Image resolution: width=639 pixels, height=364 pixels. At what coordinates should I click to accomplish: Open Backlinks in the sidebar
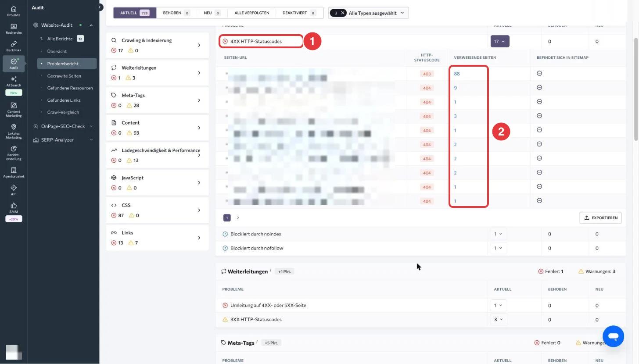14,46
